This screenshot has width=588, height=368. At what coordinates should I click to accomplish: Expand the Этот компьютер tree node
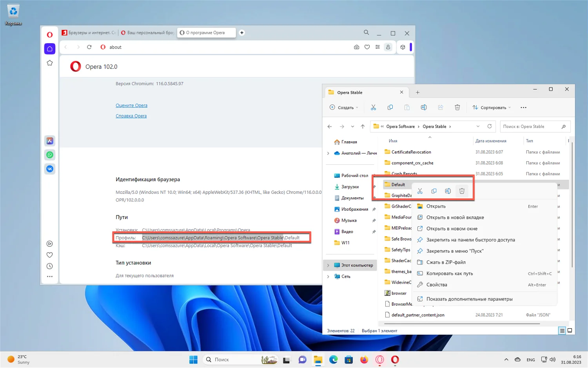328,266
